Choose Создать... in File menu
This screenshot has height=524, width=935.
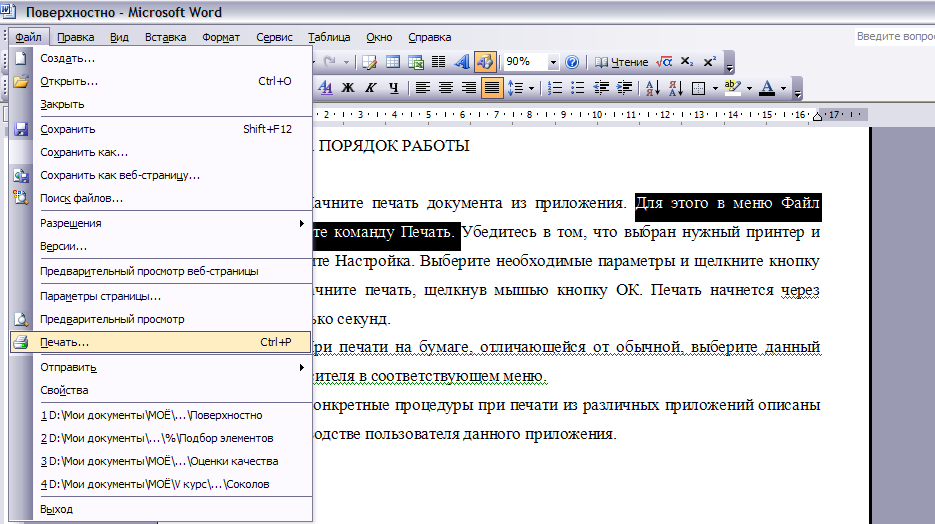click(161, 58)
